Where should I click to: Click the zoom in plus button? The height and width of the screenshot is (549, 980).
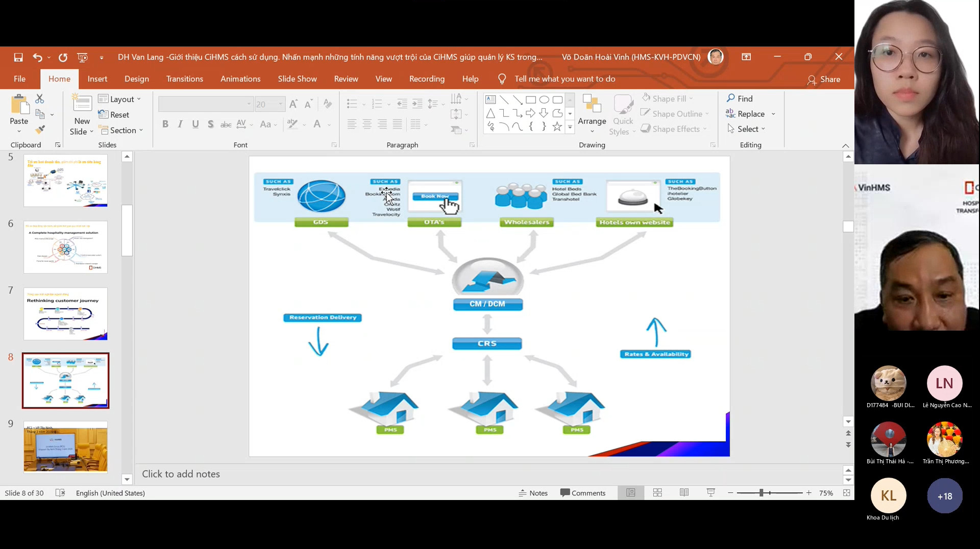808,493
